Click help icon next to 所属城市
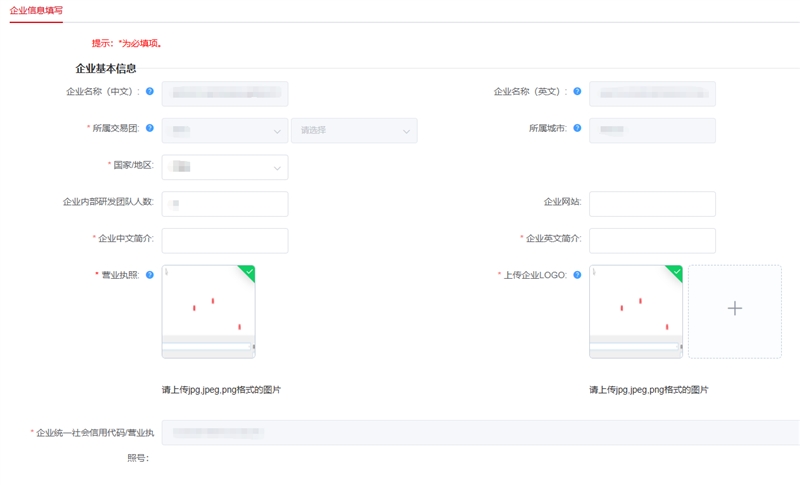The height and width of the screenshot is (485, 800). (x=577, y=128)
